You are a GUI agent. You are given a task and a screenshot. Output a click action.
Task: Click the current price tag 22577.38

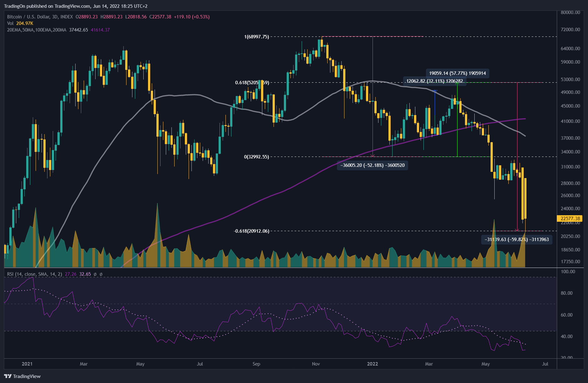[x=570, y=219]
